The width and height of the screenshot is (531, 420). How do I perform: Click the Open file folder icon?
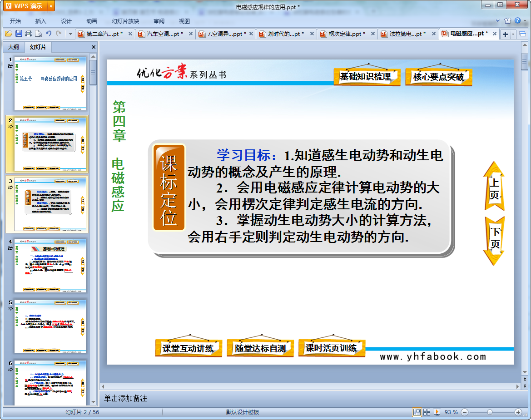(9, 34)
